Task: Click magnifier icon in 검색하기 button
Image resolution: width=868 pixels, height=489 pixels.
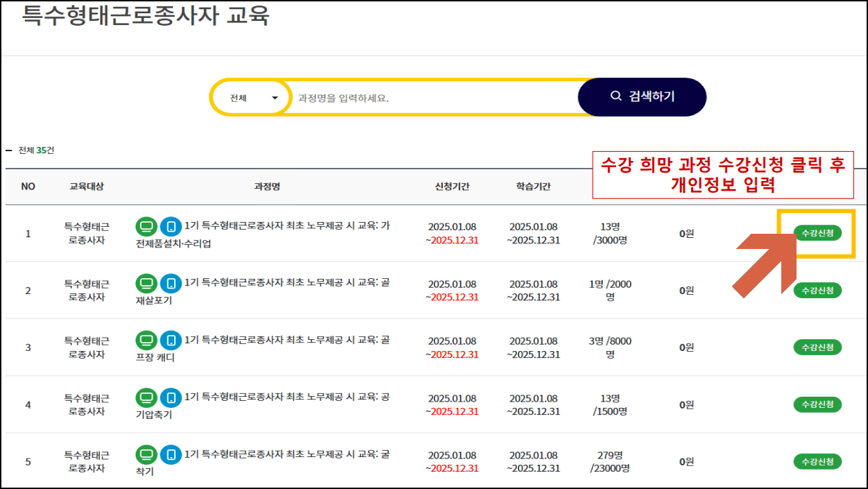Action: point(616,96)
